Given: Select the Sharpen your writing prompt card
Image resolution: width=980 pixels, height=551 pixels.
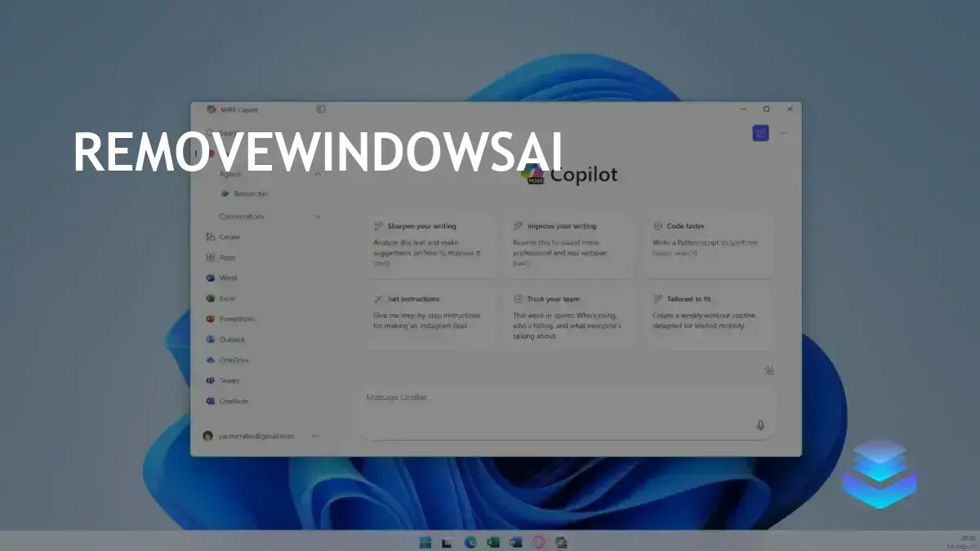Looking at the screenshot, I should pyautogui.click(x=431, y=245).
